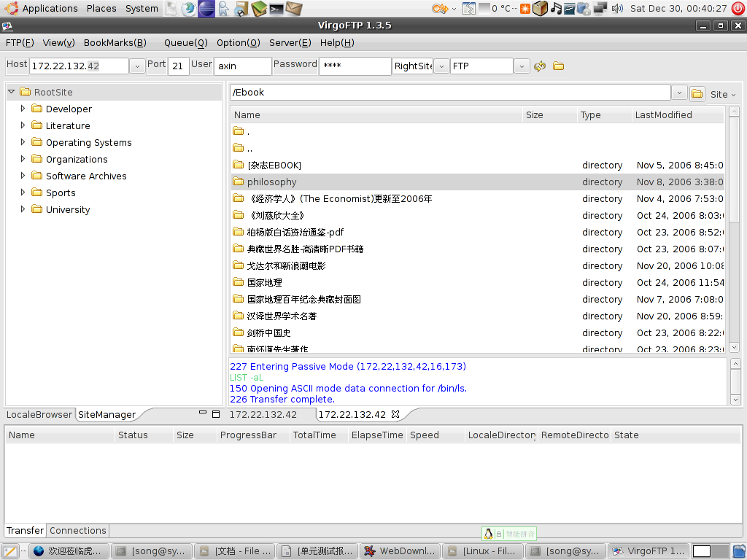Click the file list vertical scrollbar down arrow
The image size is (747, 560).
734,348
